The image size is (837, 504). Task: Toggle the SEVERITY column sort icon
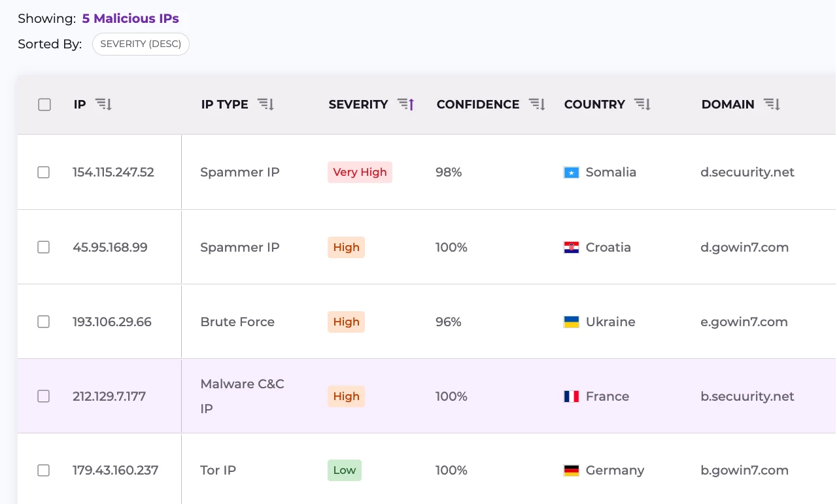pyautogui.click(x=406, y=105)
